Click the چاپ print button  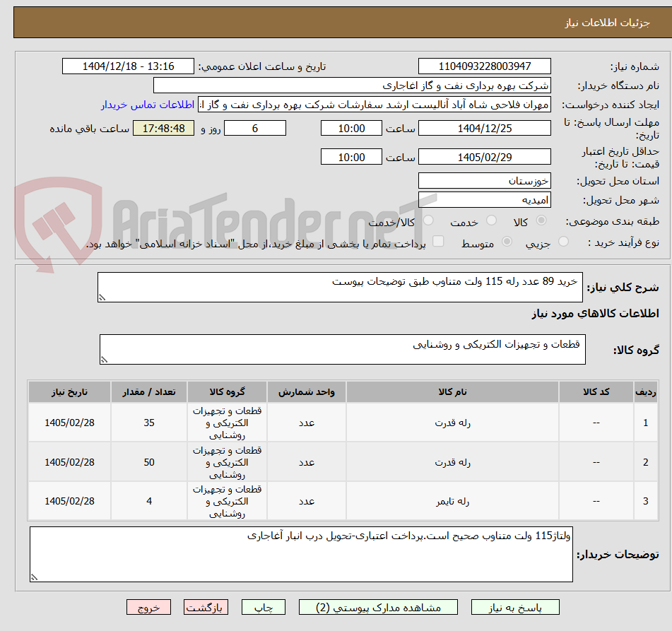[263, 607]
